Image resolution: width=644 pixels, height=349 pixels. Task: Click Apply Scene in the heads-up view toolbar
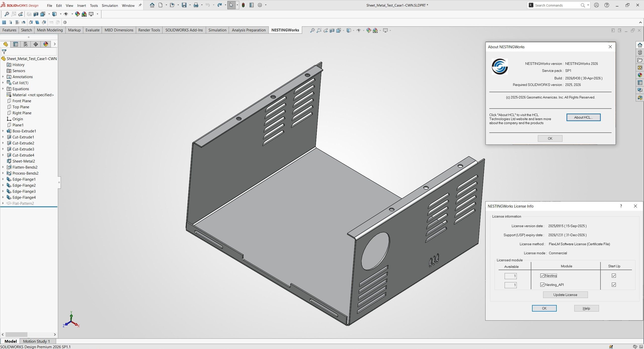click(375, 30)
